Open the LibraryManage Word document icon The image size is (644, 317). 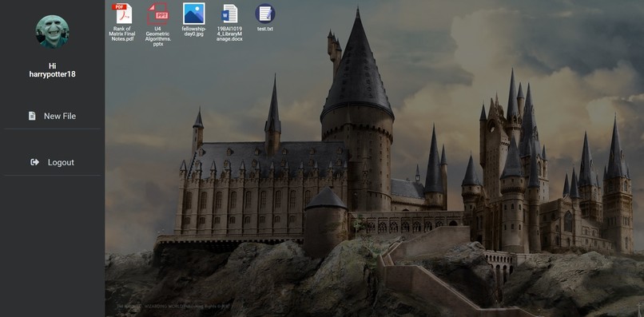coord(229,14)
